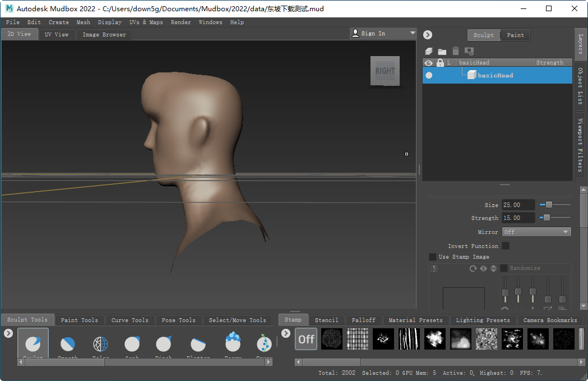Switch to the Stencil tab

pos(327,320)
